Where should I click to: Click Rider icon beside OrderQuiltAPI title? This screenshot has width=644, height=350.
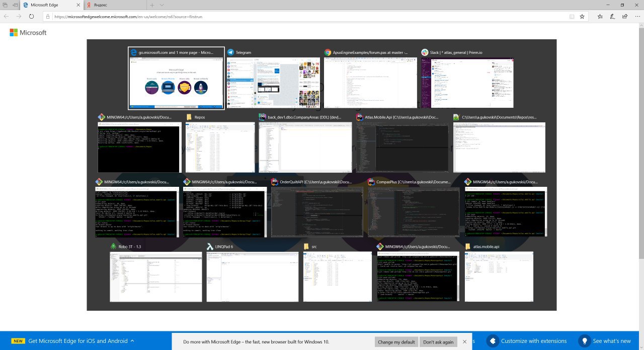coord(274,181)
